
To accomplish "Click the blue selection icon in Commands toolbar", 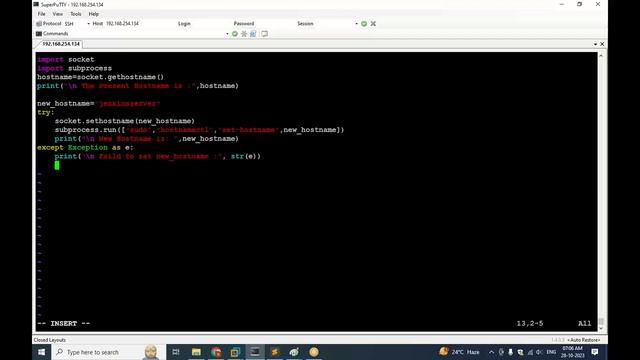I will [x=253, y=34].
